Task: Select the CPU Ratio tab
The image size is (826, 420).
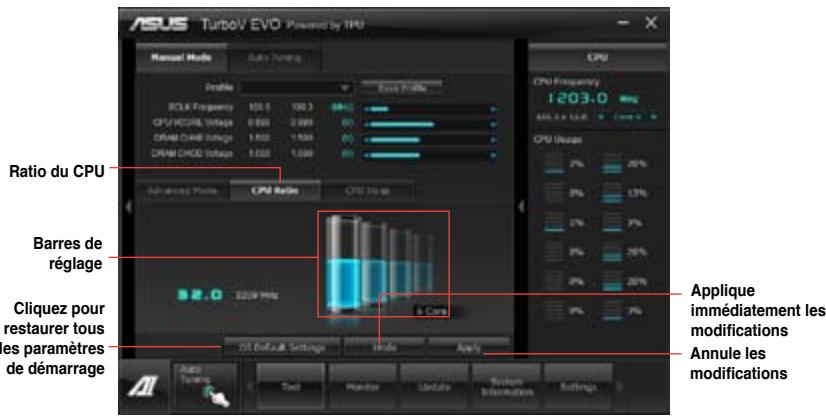Action: click(x=275, y=191)
